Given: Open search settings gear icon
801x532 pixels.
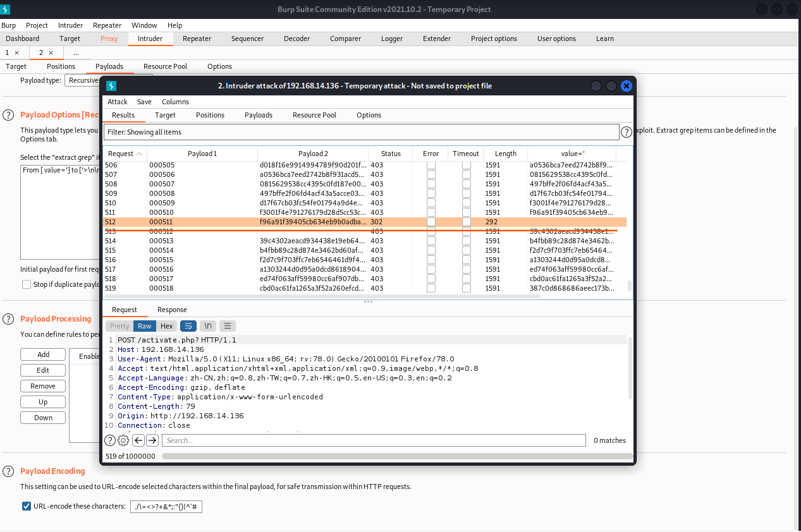Looking at the screenshot, I should (x=123, y=440).
